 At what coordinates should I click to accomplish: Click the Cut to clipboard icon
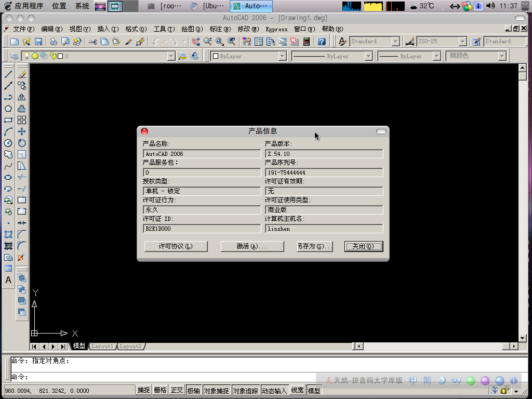(92, 42)
